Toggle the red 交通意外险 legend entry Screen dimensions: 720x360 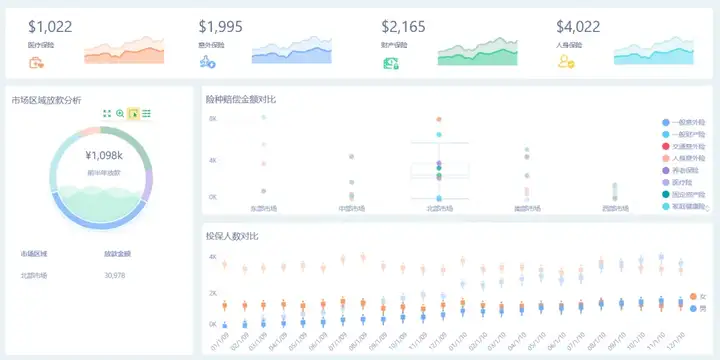[683, 146]
